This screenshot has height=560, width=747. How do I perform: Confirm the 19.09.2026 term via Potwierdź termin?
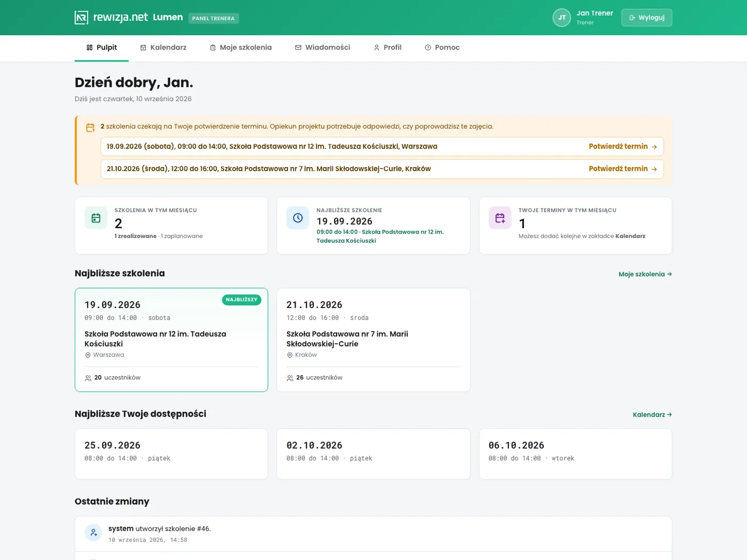(x=623, y=147)
